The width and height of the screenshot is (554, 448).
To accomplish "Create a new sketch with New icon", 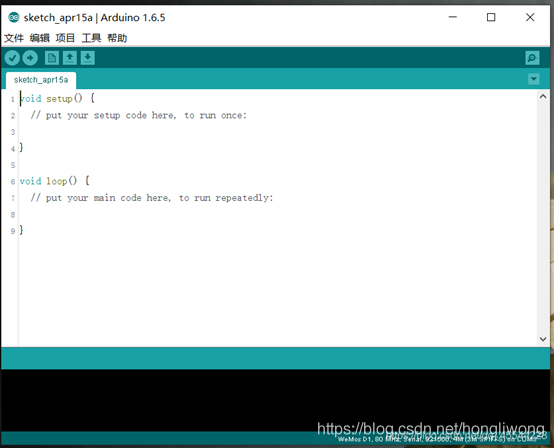I will (52, 58).
